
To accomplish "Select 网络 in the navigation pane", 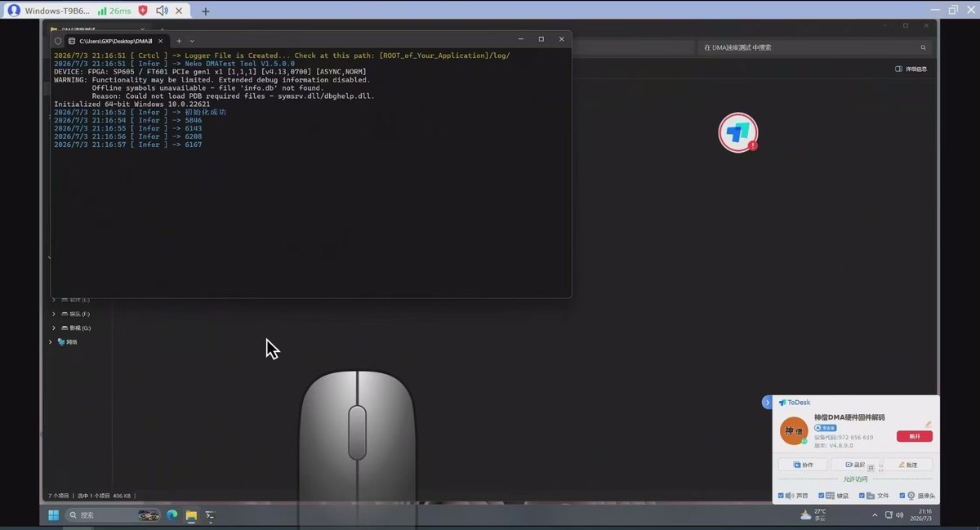I will [68, 341].
